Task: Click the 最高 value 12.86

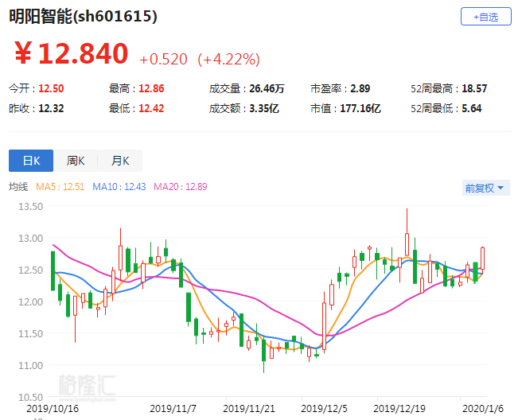Action: tap(151, 88)
